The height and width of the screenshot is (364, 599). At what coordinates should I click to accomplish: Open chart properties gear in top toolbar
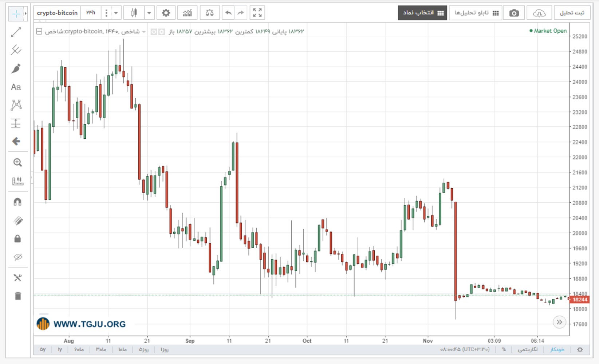click(166, 13)
